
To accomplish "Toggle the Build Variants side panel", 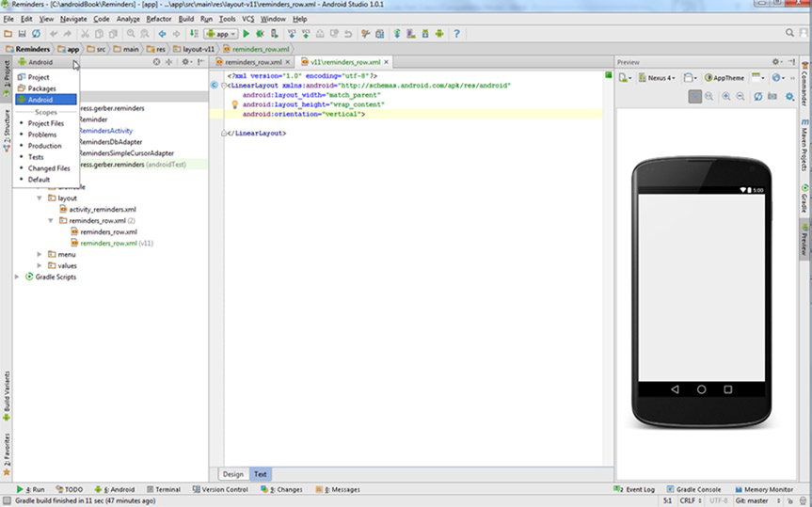I will (6, 395).
